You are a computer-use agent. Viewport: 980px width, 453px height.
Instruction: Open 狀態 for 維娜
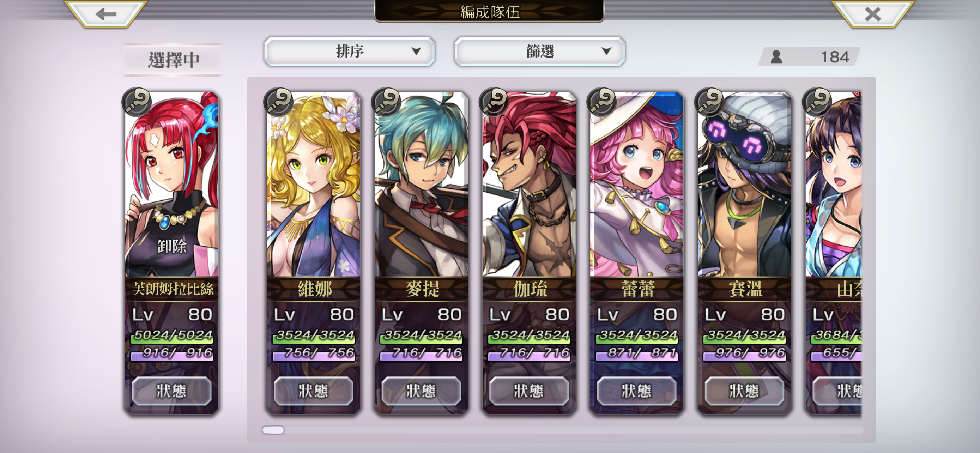[x=313, y=391]
